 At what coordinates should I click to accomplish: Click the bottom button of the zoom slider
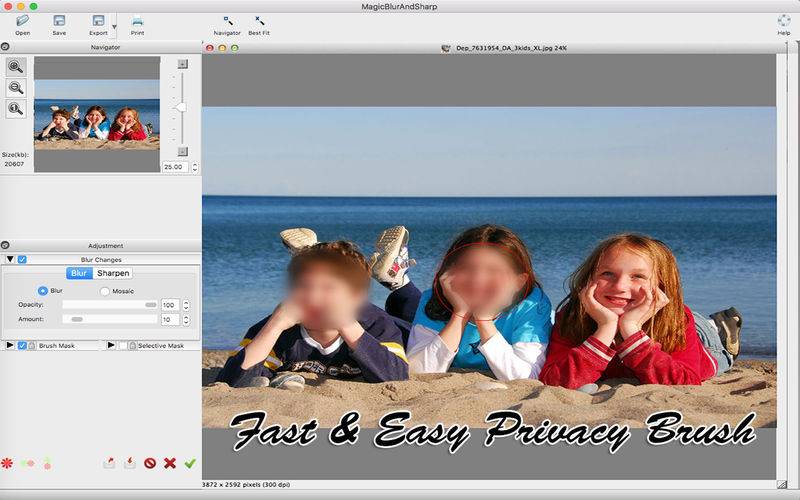[x=183, y=152]
